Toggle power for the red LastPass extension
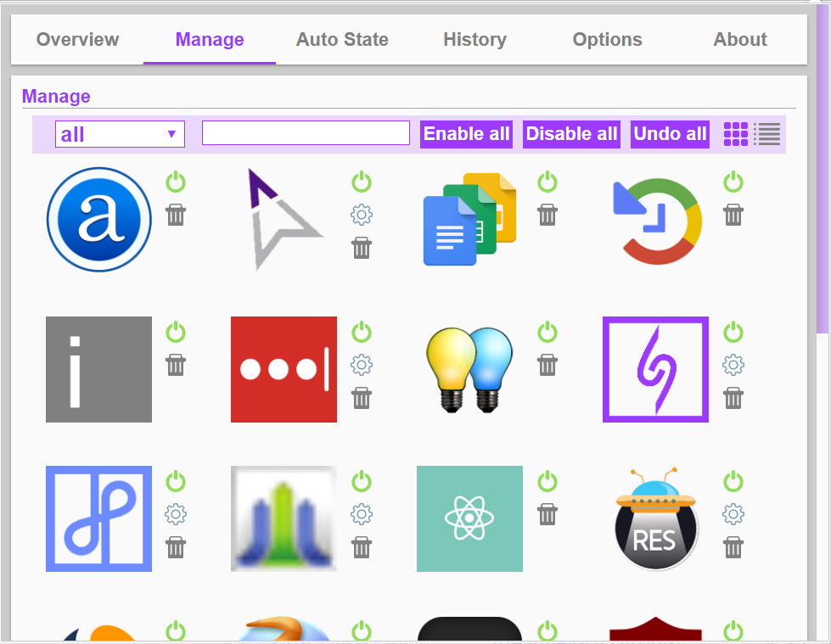831x644 pixels. click(x=362, y=332)
